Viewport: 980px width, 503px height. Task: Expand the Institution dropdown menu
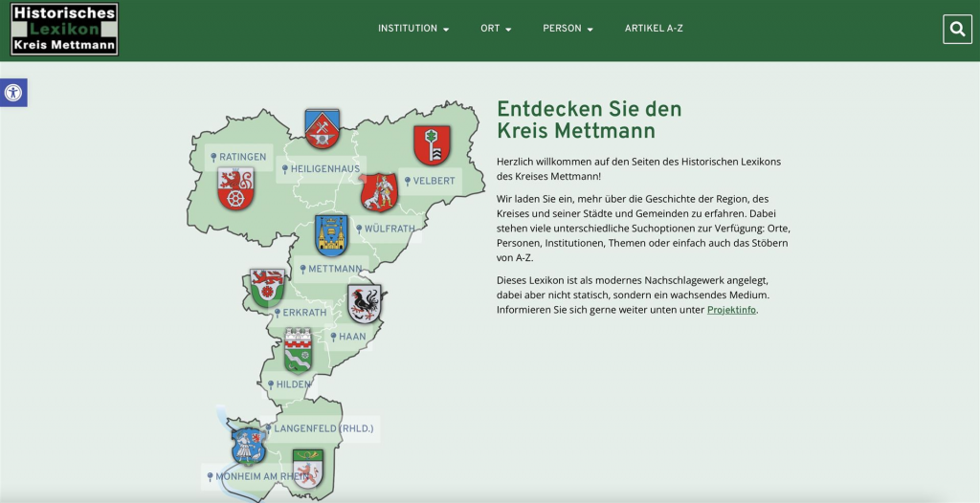[x=412, y=29]
